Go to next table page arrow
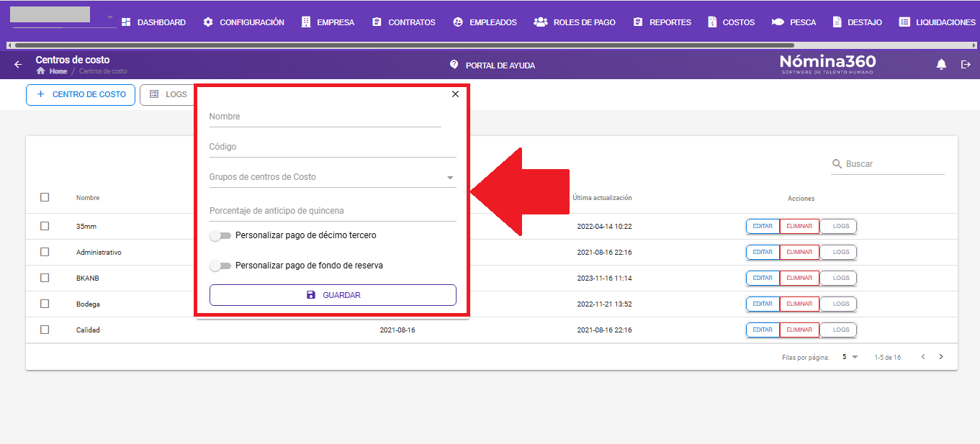The image size is (980, 444). 940,357
